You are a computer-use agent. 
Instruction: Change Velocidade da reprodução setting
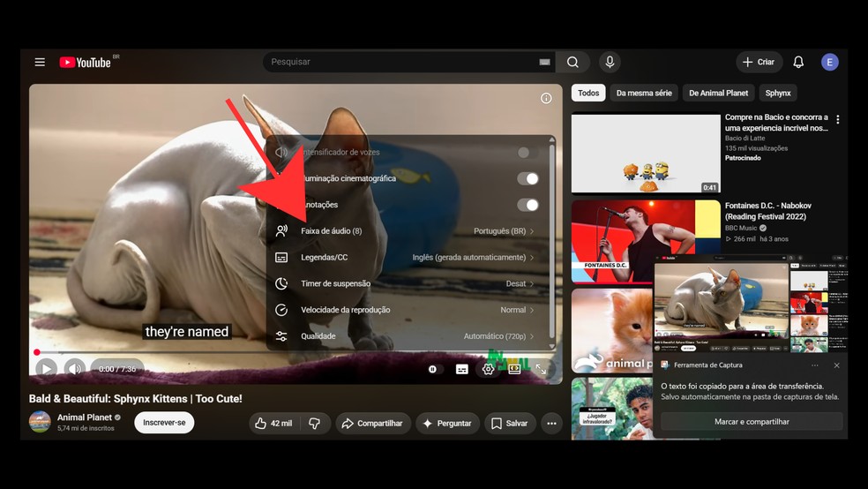(x=407, y=310)
